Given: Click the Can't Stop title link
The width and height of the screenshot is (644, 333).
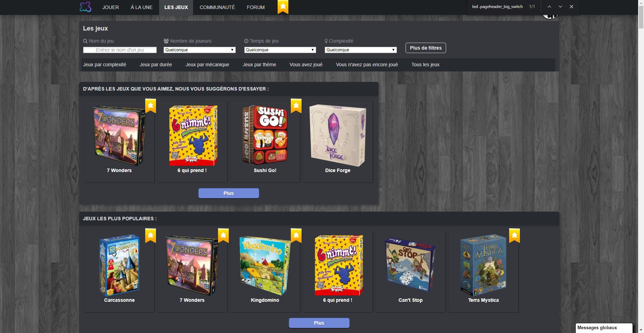Looking at the screenshot, I should (x=410, y=300).
